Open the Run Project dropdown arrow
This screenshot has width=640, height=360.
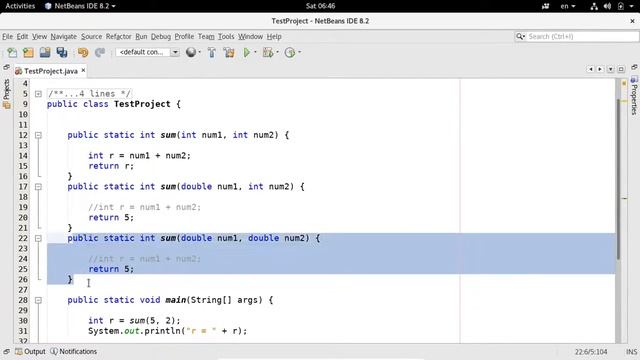point(256,52)
